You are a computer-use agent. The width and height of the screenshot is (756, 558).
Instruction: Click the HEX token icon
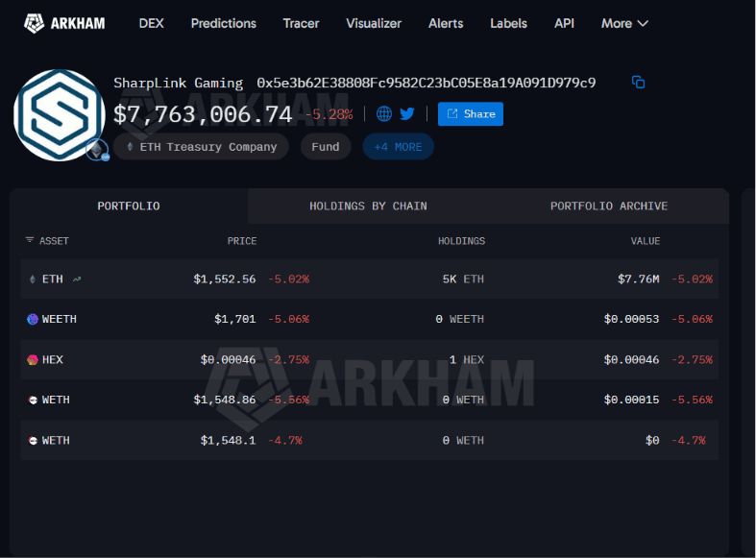coord(33,359)
